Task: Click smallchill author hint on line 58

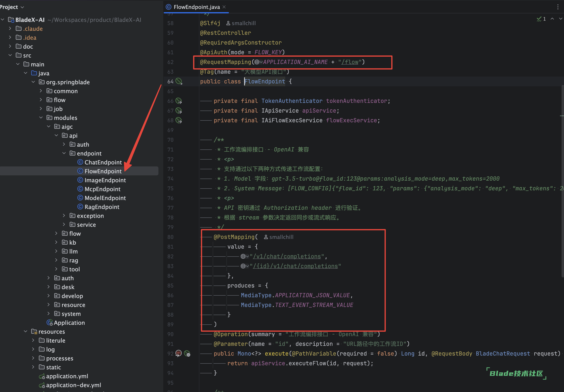Action: coord(241,23)
